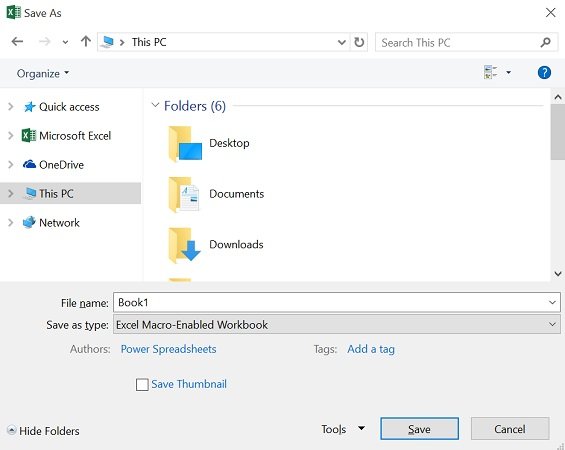The width and height of the screenshot is (565, 450).
Task: Open help with the blue question icon
Action: 544,73
